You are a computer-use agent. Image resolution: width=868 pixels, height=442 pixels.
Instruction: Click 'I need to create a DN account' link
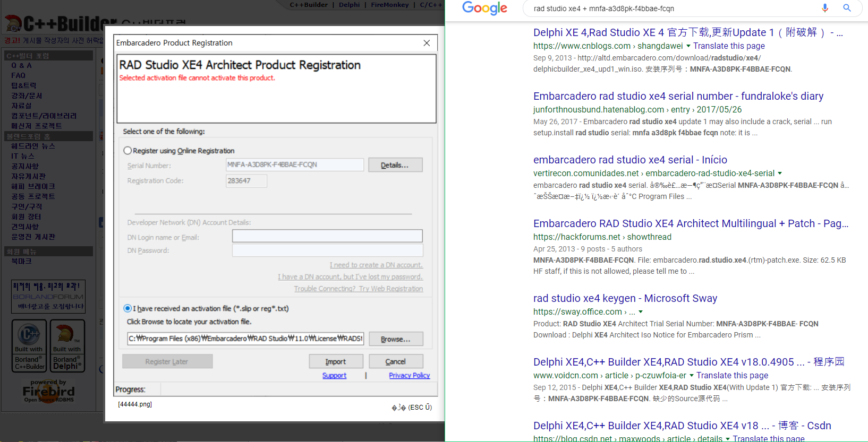376,265
